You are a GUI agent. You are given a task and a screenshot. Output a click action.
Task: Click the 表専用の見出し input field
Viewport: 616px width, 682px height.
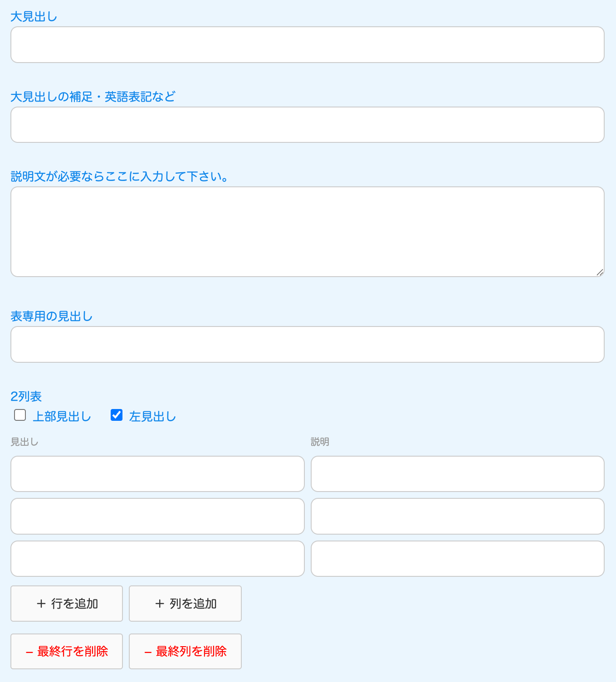point(307,344)
